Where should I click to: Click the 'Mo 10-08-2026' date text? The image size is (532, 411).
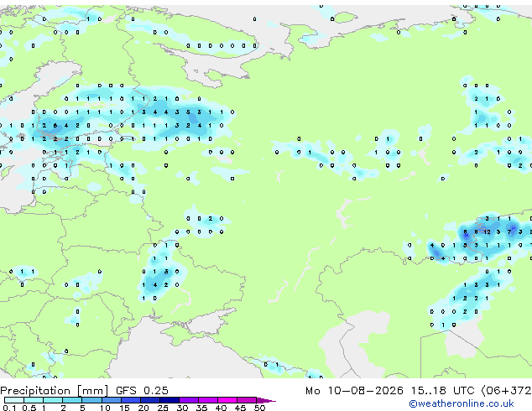pos(355,391)
